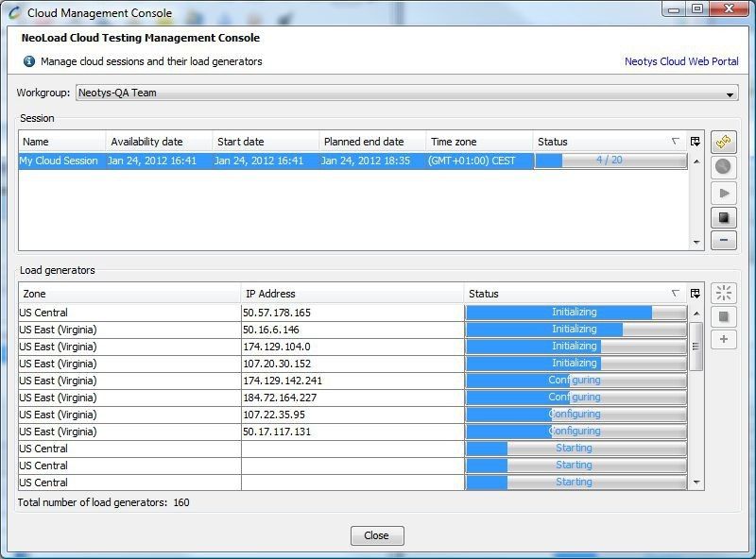Sort load generators by IP Address column

(352, 294)
